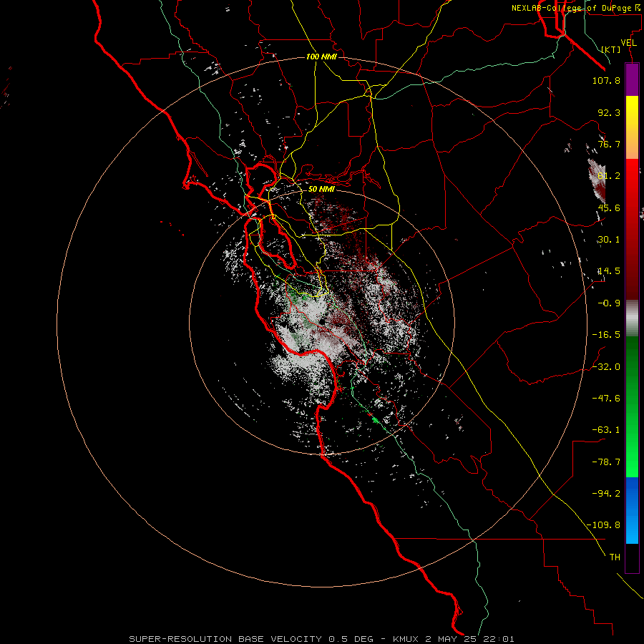Pick the black TH segment of the color bar
The width and height of the screenshot is (644, 644).
[x=632, y=558]
